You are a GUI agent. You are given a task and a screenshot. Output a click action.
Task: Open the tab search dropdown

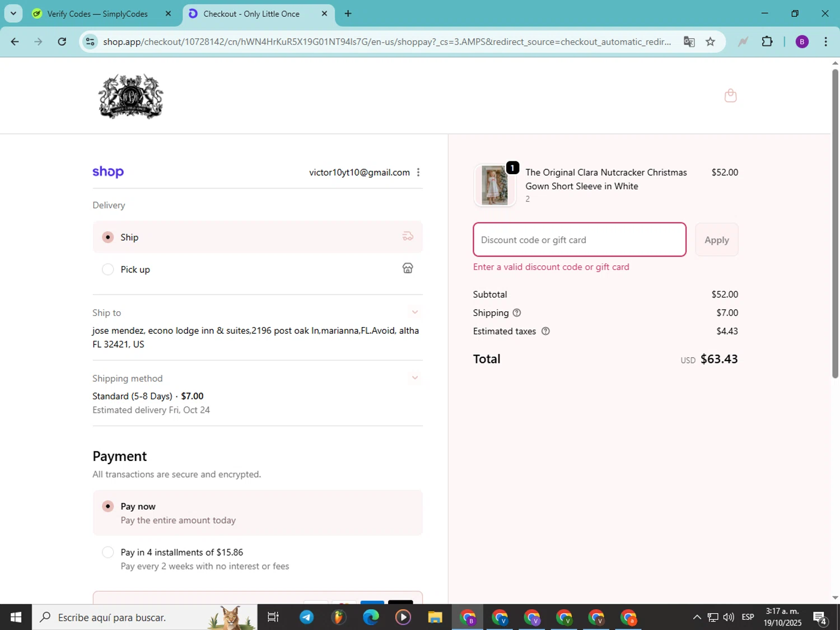(13, 13)
